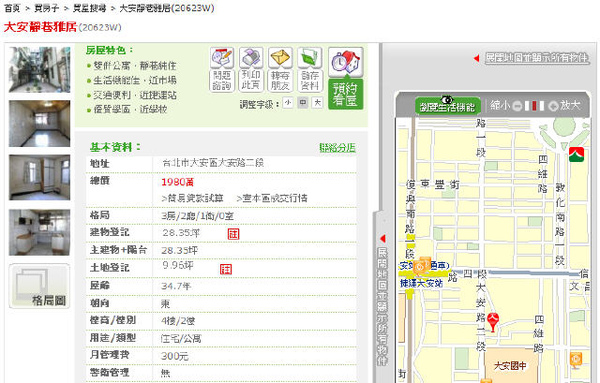Image resolution: width=600 pixels, height=383 pixels.
Task: Click 大安國中 school label on map
Action: [x=510, y=366]
